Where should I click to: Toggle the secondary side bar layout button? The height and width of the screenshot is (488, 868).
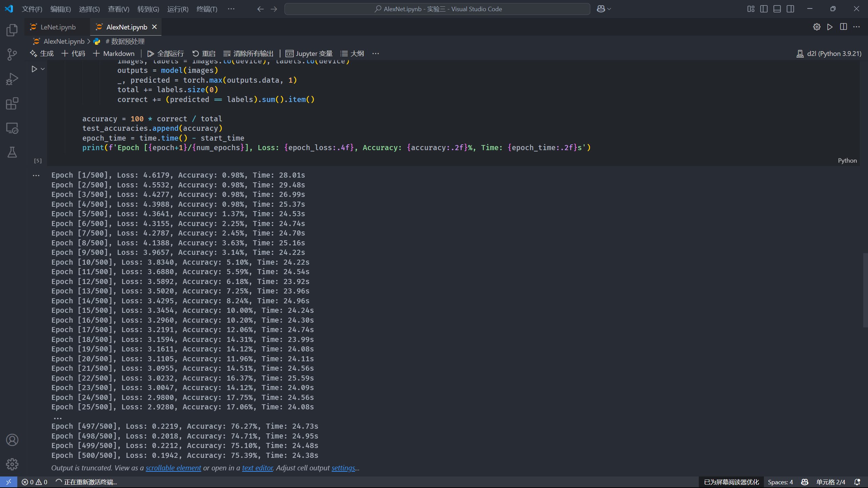coord(790,9)
